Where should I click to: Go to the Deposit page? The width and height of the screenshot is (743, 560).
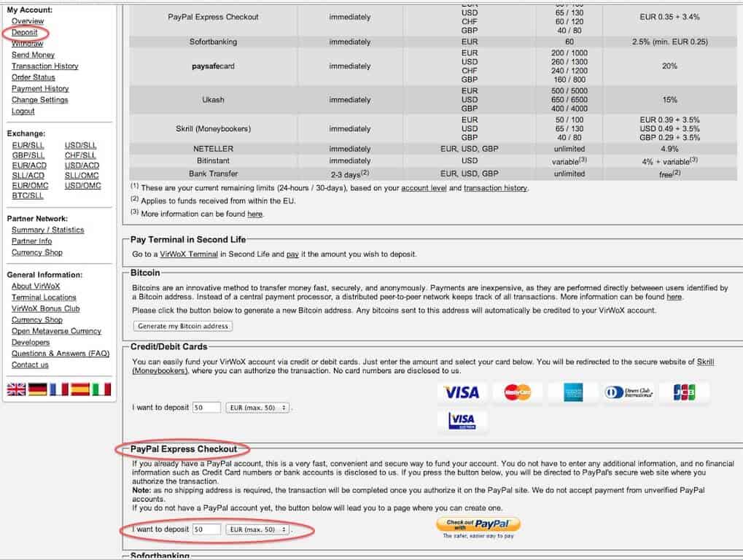pyautogui.click(x=25, y=33)
